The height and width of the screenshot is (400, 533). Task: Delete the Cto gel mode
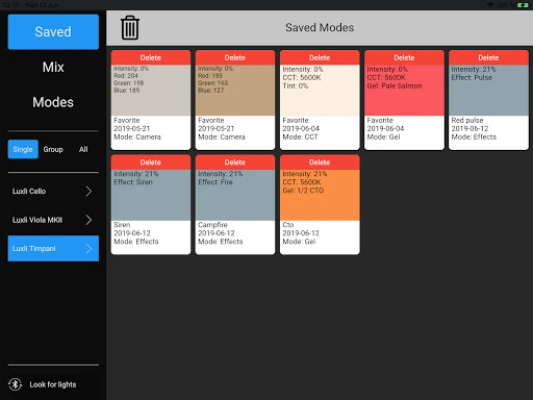320,162
